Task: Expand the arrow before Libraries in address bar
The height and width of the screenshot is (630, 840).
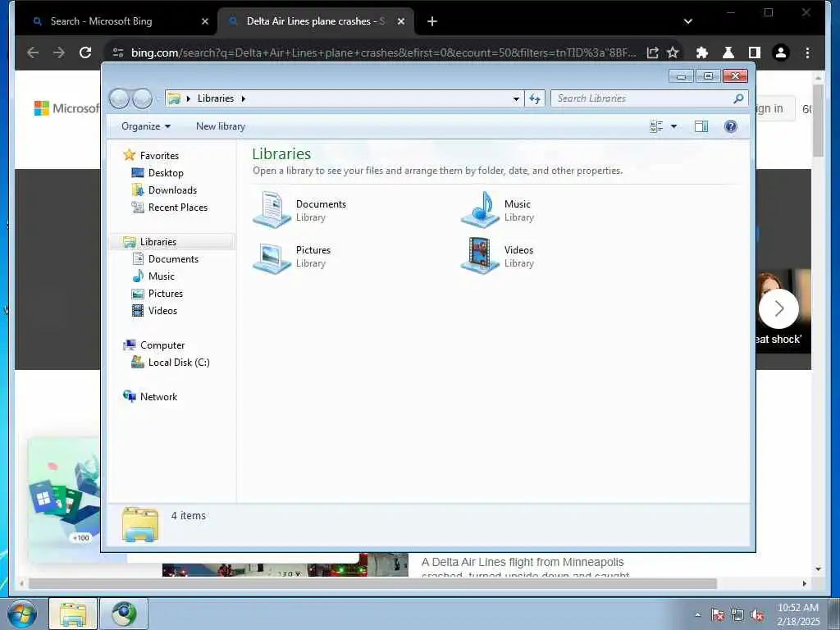Action: (x=188, y=98)
